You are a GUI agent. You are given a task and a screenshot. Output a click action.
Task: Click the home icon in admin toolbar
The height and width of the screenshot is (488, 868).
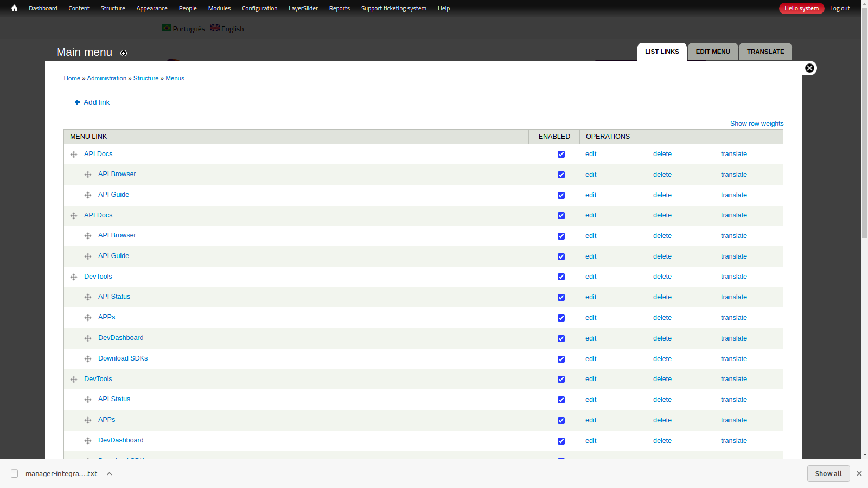click(x=14, y=8)
